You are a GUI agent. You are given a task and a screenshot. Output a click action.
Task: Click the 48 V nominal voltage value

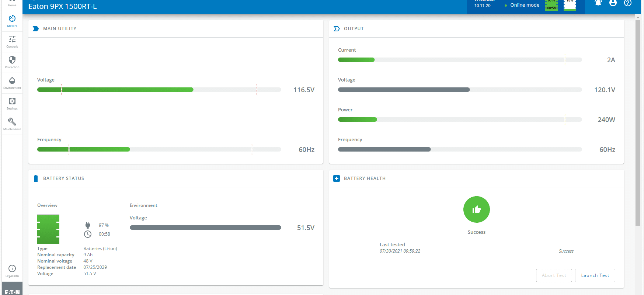click(88, 261)
